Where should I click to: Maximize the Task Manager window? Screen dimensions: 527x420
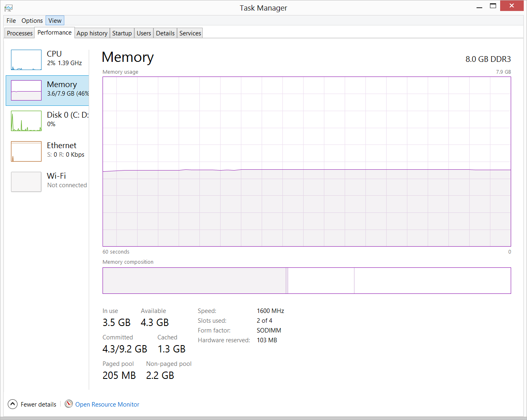tap(493, 6)
